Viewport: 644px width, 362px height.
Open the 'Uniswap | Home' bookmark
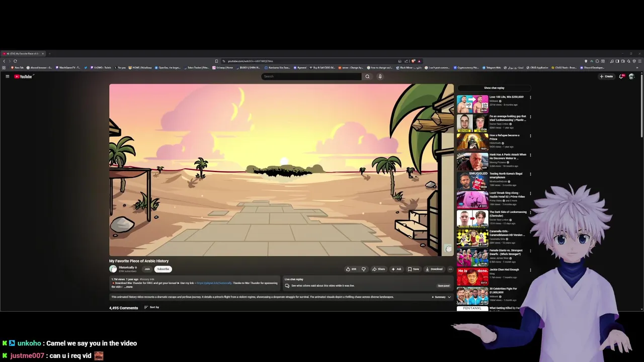(222, 67)
